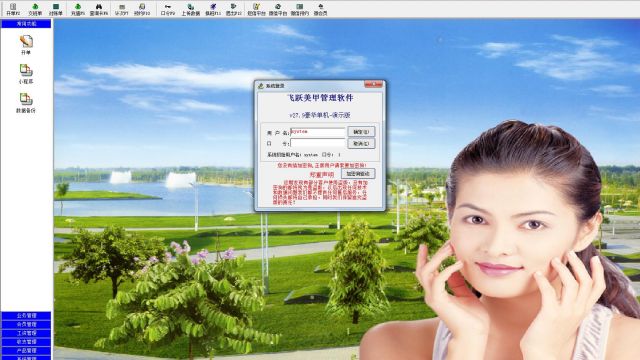Viewport: 640px width, 360px height.
Task: Click the 加密狗驱动 button
Action: click(358, 174)
